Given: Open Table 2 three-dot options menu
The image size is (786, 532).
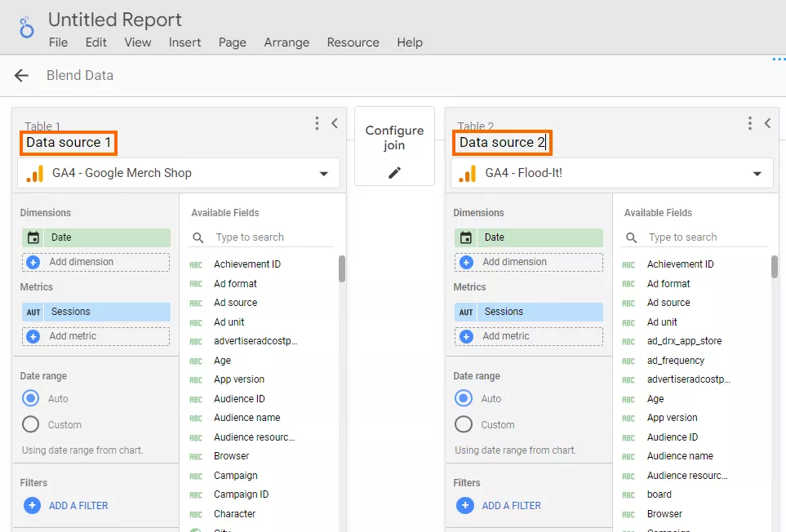Looking at the screenshot, I should pyautogui.click(x=750, y=123).
